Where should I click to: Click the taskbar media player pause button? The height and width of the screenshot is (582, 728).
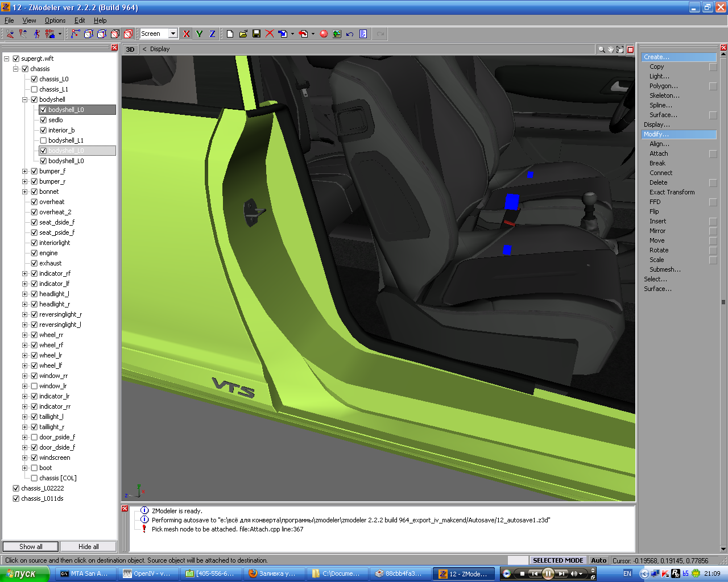point(548,573)
